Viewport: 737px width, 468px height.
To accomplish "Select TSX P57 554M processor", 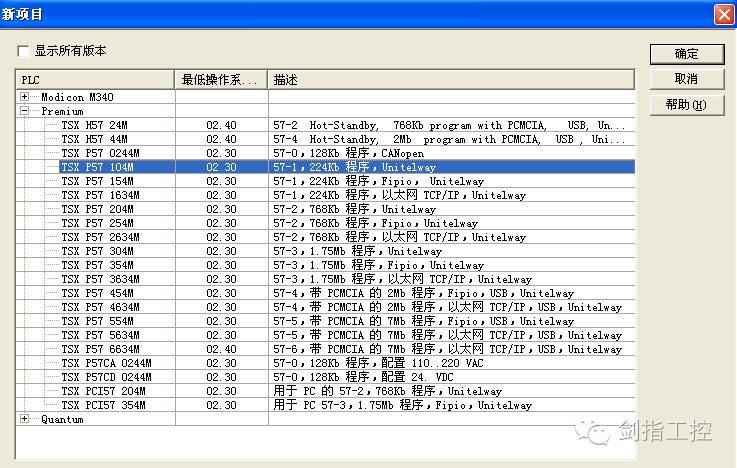I will coord(97,321).
